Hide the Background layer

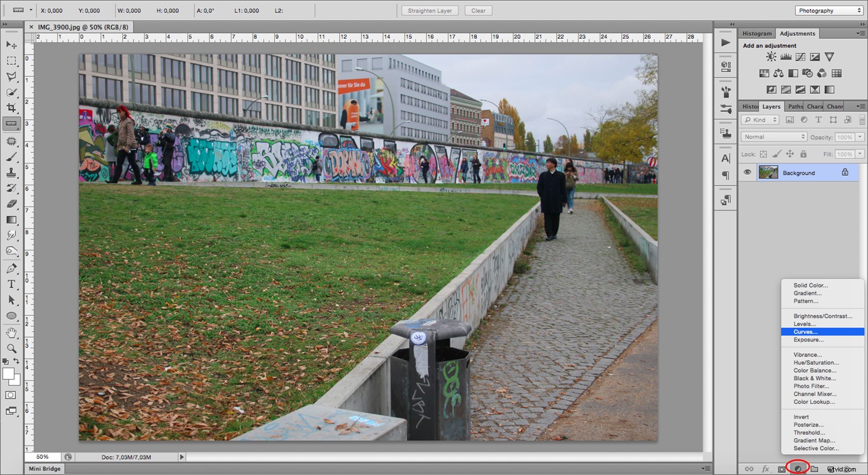pyautogui.click(x=747, y=172)
